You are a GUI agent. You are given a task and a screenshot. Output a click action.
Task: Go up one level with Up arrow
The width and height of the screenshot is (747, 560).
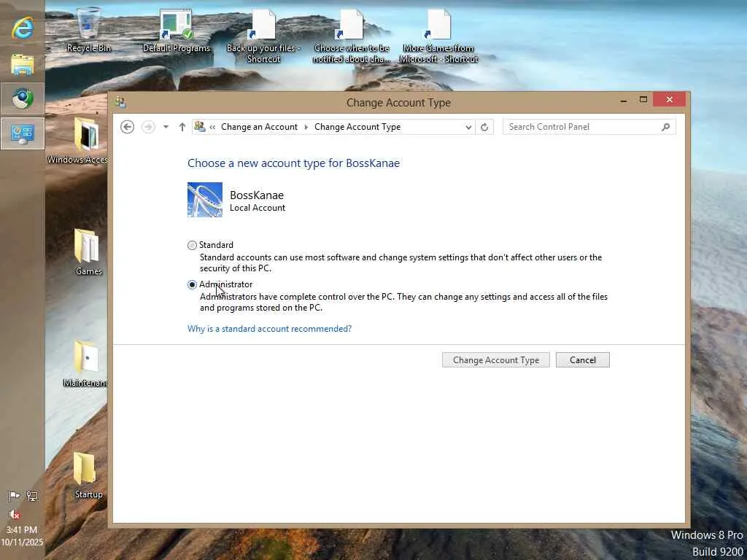[182, 127]
